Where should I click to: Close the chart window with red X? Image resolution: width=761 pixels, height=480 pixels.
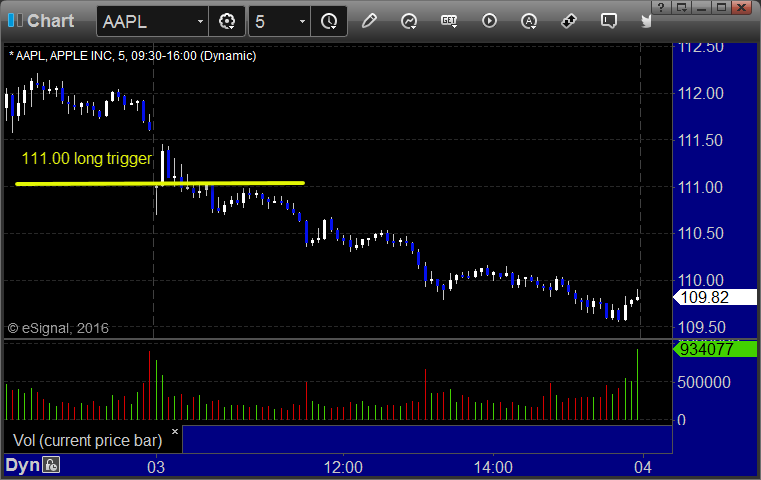(741, 7)
